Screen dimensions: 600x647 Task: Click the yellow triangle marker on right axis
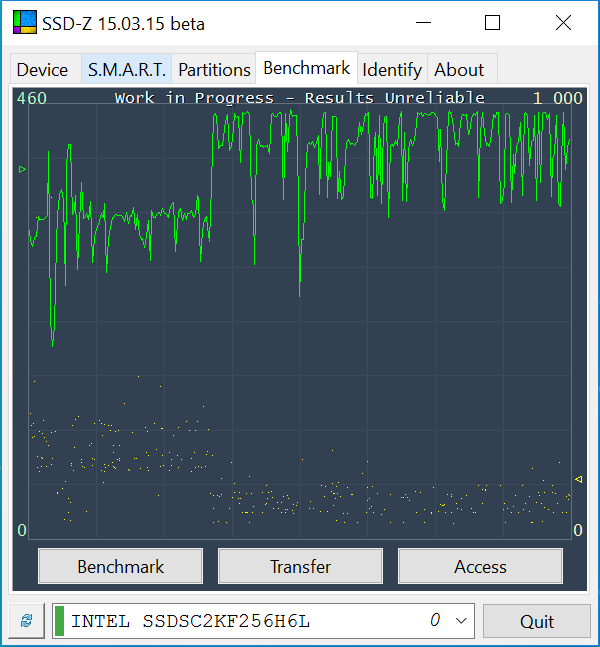578,480
